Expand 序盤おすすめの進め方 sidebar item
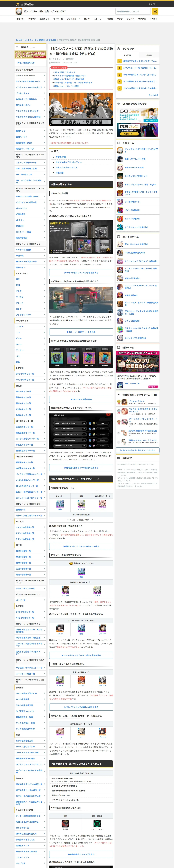The image size is (174, 868). pyautogui.click(x=30, y=76)
